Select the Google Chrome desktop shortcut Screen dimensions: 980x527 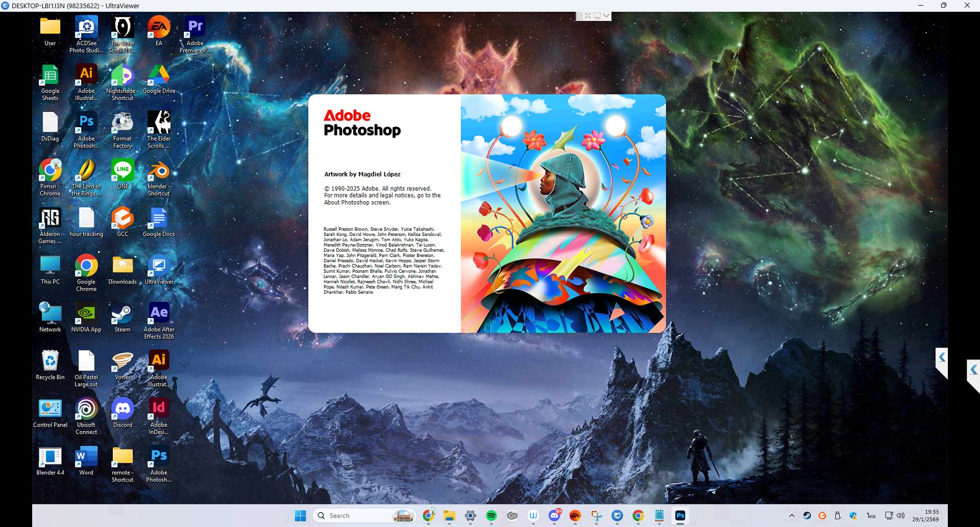[86, 273]
